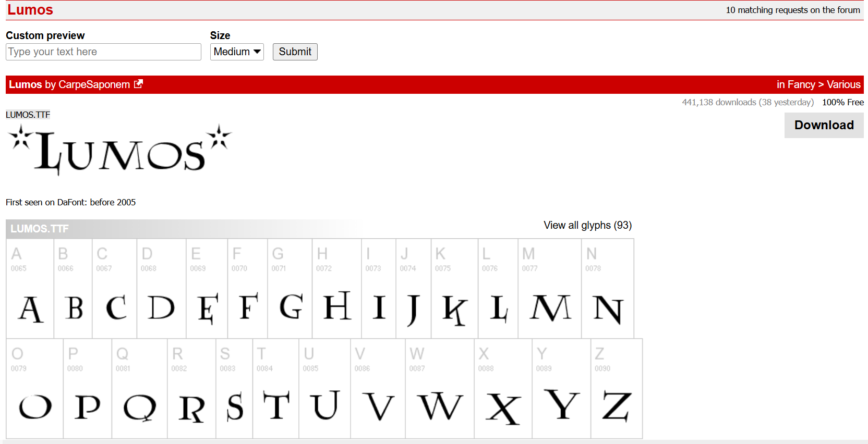The width and height of the screenshot is (868, 444).
Task: Click the Custom preview label
Action: coord(45,35)
